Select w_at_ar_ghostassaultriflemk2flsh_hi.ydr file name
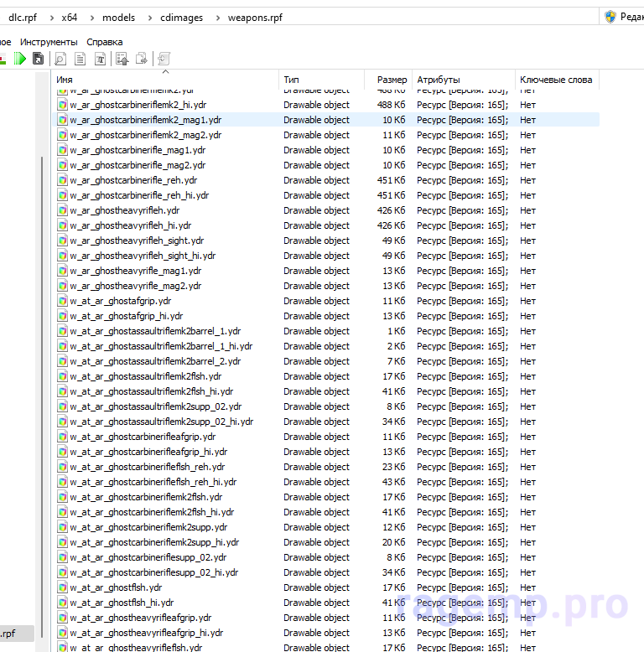This screenshot has height=652, width=644. point(152,391)
